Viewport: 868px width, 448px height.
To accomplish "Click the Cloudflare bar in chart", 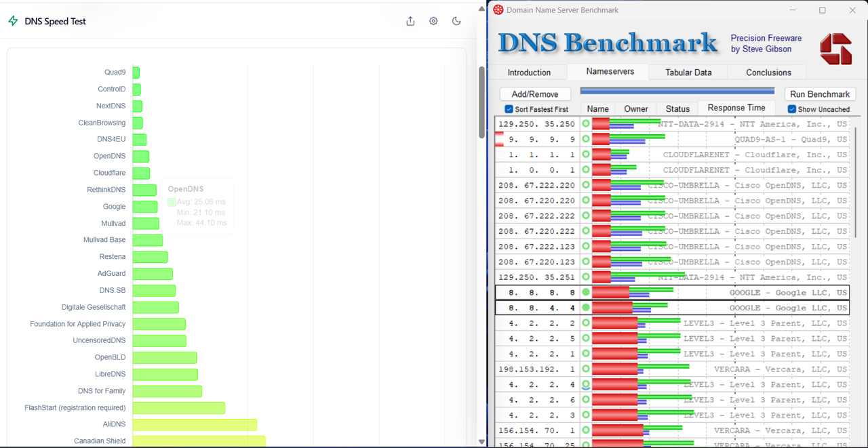I will pyautogui.click(x=141, y=173).
